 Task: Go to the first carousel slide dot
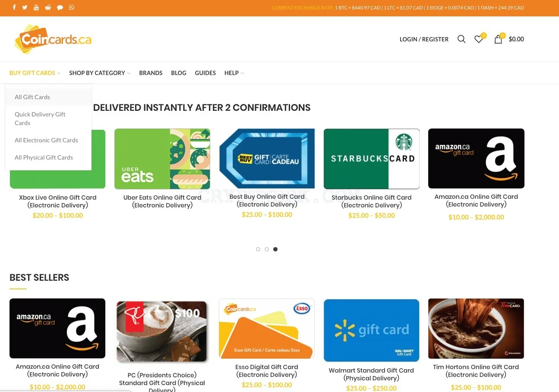pos(258,249)
